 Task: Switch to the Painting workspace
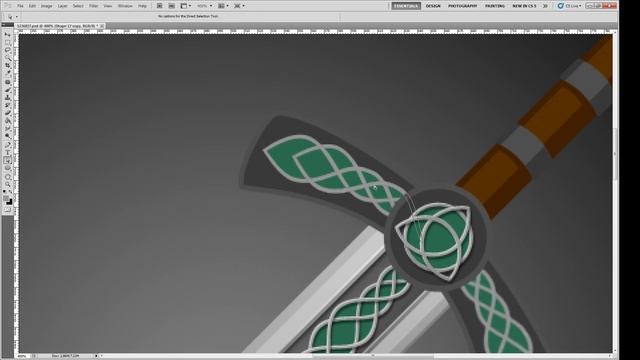(x=495, y=6)
